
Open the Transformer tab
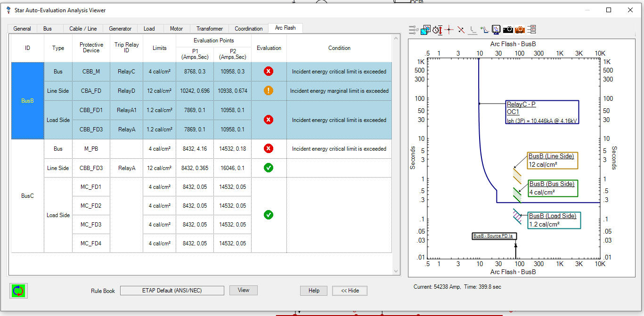[x=209, y=28]
